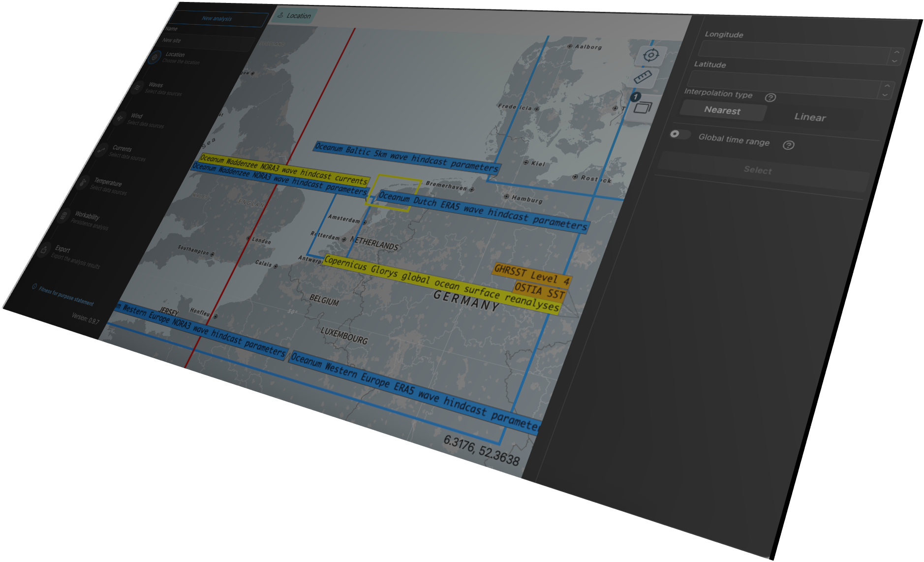
Task: Select the Waves step icon
Action: [137, 88]
